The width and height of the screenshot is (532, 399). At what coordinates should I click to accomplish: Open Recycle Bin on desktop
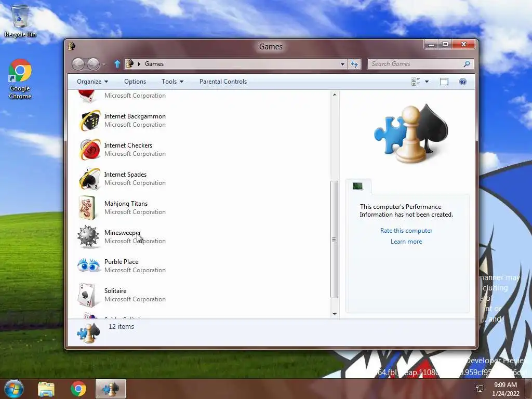click(x=20, y=21)
